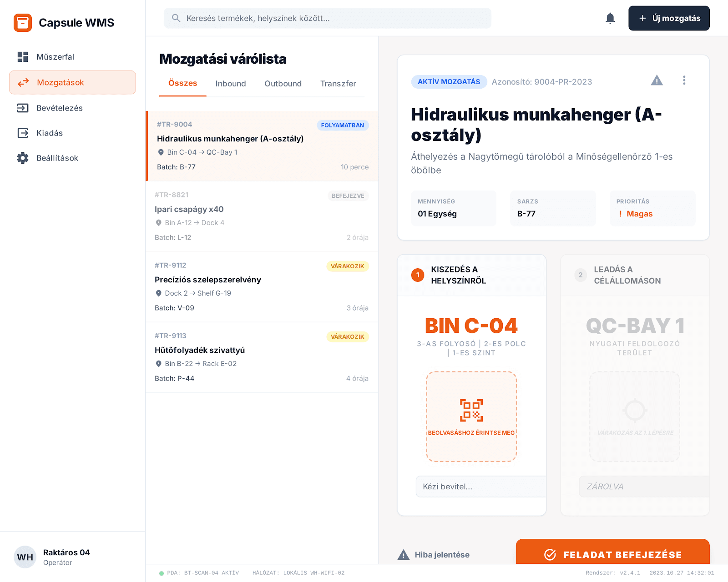Open the three-dot options menu of active movement

pos(684,80)
